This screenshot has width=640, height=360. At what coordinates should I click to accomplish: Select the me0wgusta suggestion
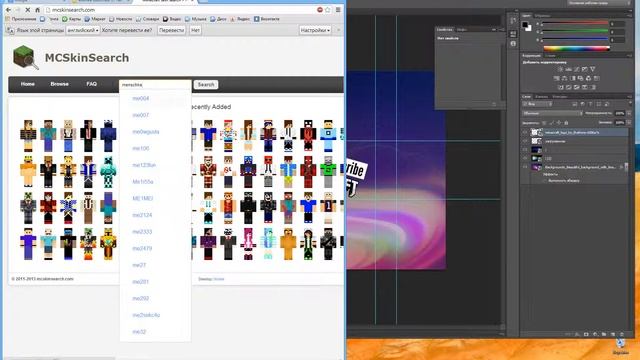coord(146,132)
